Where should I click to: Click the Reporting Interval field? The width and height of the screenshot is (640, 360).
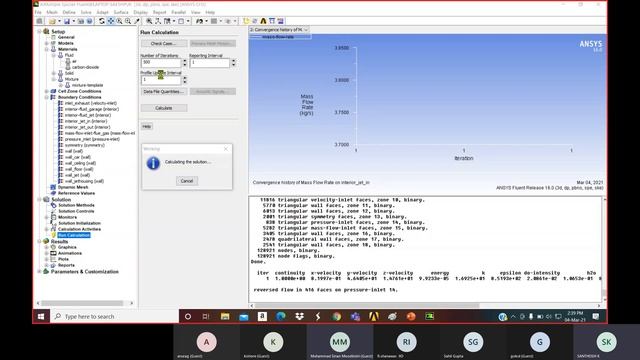[210, 63]
